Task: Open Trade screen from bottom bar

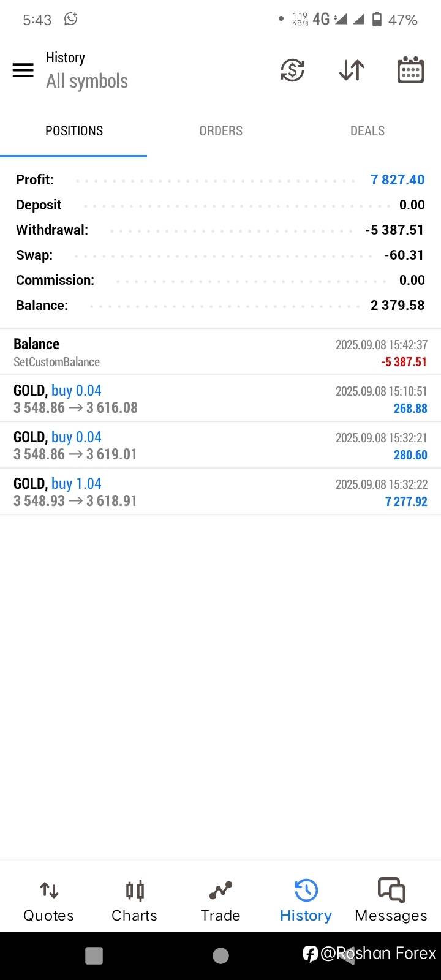Action: pyautogui.click(x=221, y=900)
